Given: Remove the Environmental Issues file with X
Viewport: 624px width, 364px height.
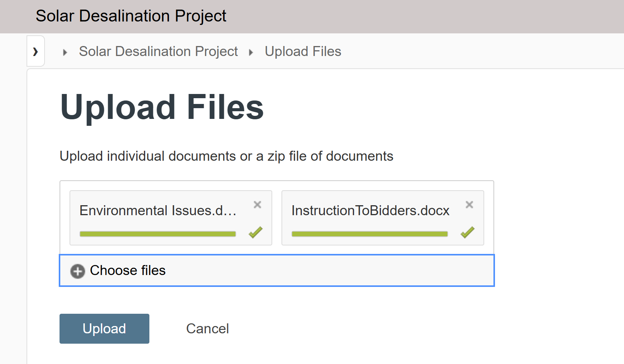Looking at the screenshot, I should click(x=257, y=205).
